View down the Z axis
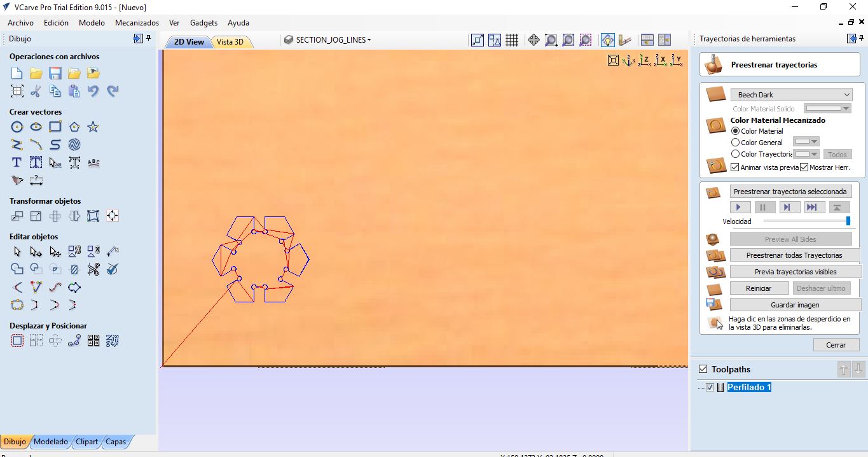The height and width of the screenshot is (457, 868). 645,60
